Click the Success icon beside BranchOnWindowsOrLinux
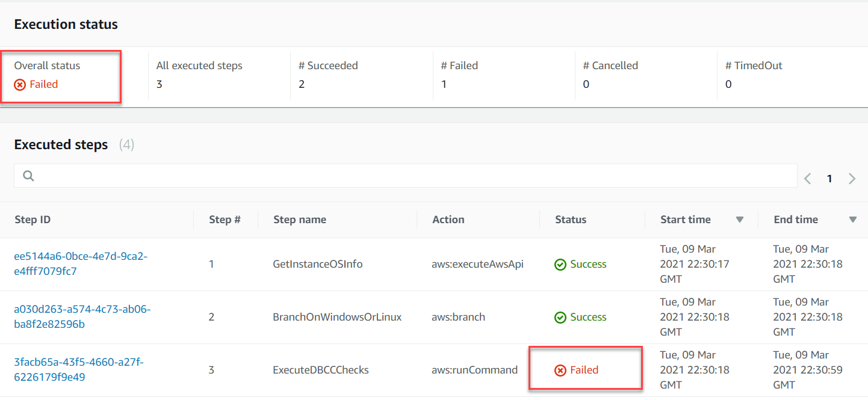 pos(560,317)
